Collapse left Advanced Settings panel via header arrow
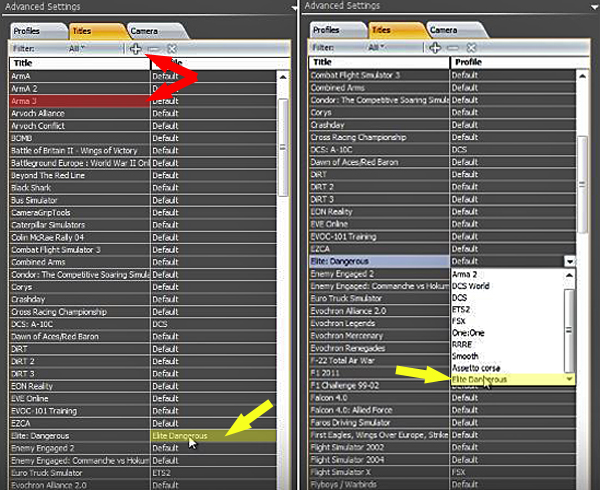This screenshot has width=600, height=490. (x=294, y=8)
